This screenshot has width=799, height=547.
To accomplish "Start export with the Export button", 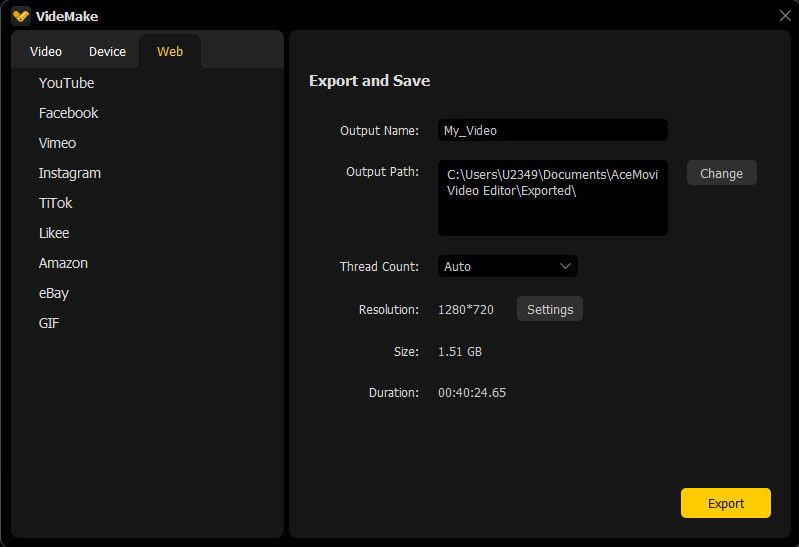I will [726, 503].
